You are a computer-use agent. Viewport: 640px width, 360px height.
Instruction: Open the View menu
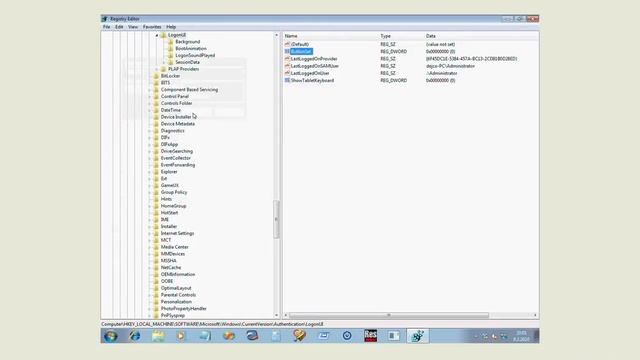click(x=133, y=27)
